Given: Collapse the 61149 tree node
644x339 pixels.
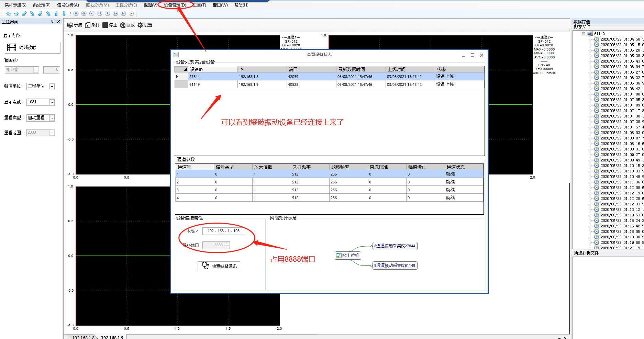Looking at the screenshot, I should 584,34.
